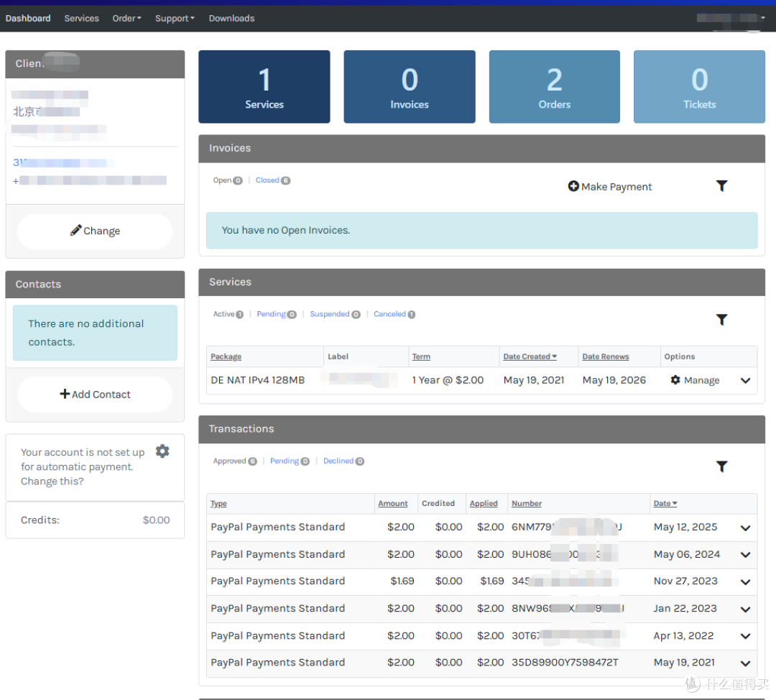
Task: Click the plus icon on Add Contact
Action: tap(65, 394)
